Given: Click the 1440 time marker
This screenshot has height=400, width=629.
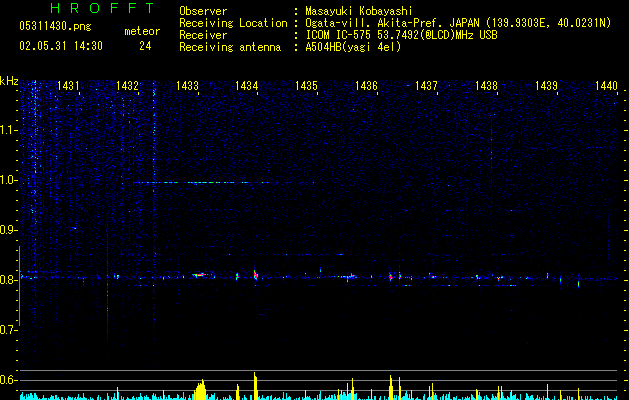Looking at the screenshot, I should [x=606, y=86].
